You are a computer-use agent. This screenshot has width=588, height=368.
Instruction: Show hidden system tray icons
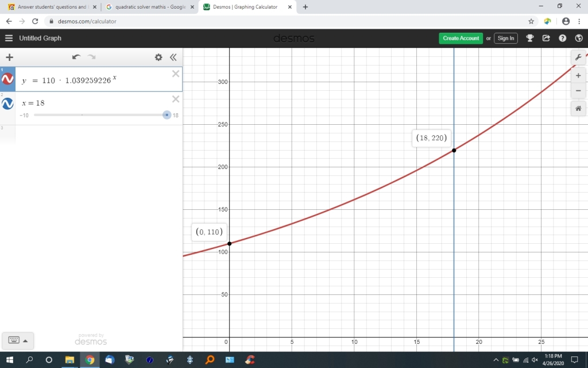(496, 360)
